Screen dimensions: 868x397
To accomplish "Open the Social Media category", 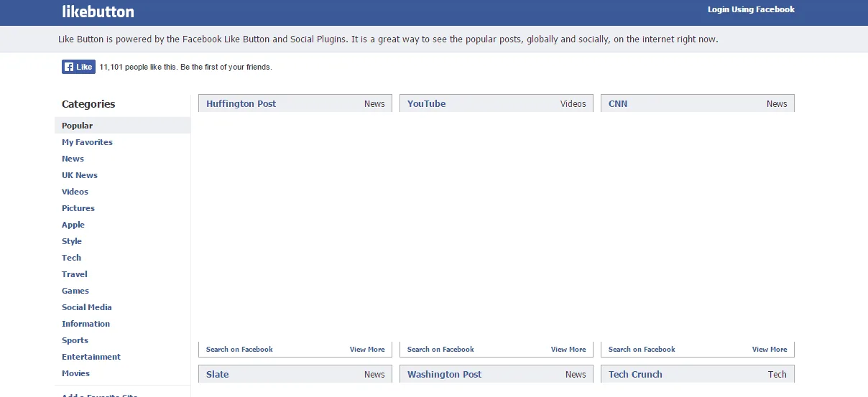I will coord(87,307).
